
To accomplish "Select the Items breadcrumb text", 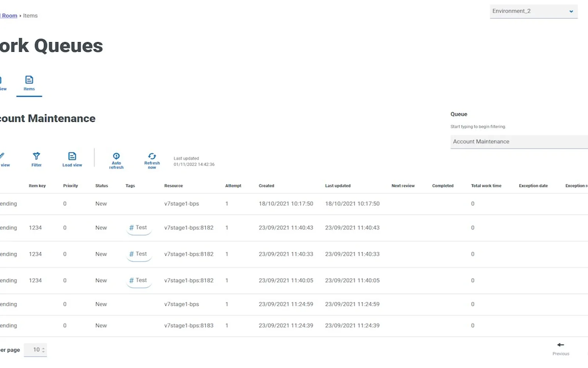I will point(30,15).
